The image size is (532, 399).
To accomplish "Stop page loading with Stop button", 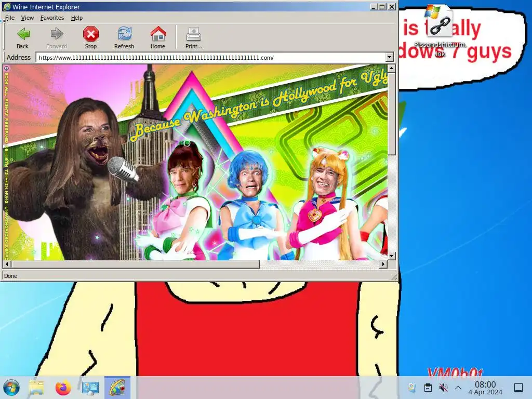I will [90, 37].
